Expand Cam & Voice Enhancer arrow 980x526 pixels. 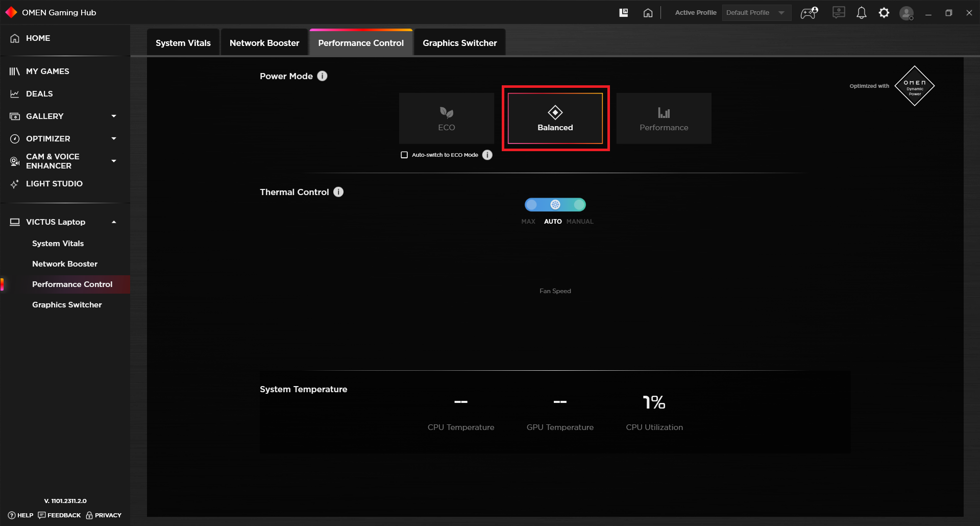pos(114,161)
